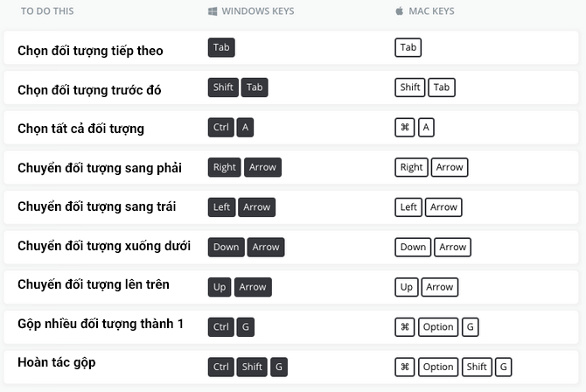Screen dimensions: 586x392
Task: Click the "TO DO THIS" column header
Action: pyautogui.click(x=47, y=11)
